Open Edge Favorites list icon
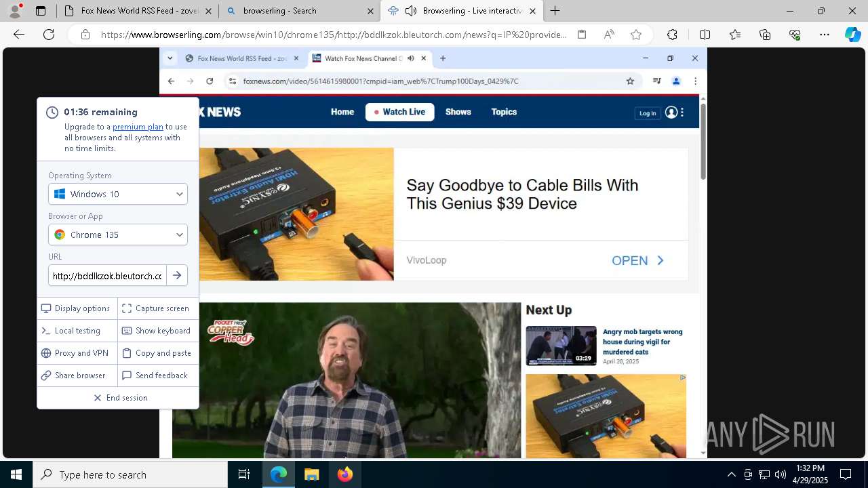This screenshot has width=868, height=488. (735, 35)
